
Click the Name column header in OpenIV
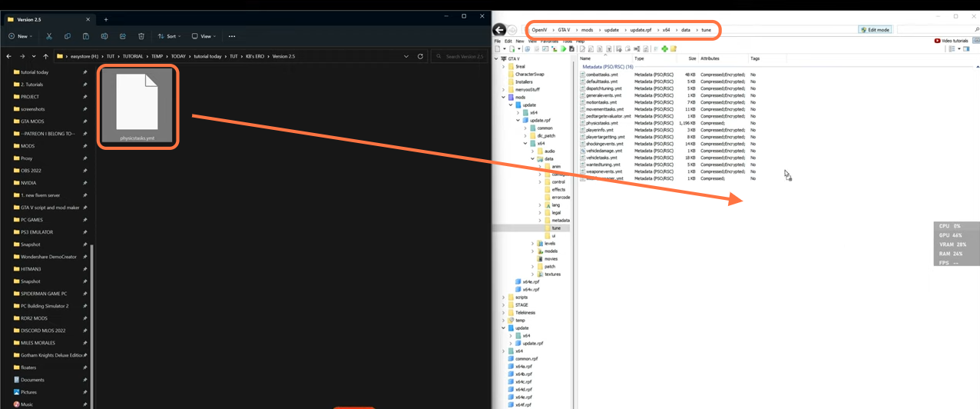tap(585, 58)
